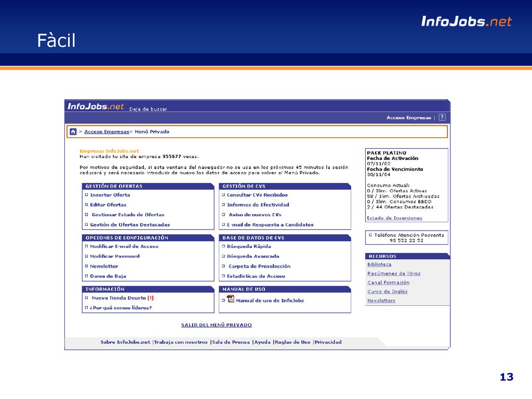Click Acceso Empresas in top bar
Image resolution: width=532 pixels, height=399 pixels.
409,118
